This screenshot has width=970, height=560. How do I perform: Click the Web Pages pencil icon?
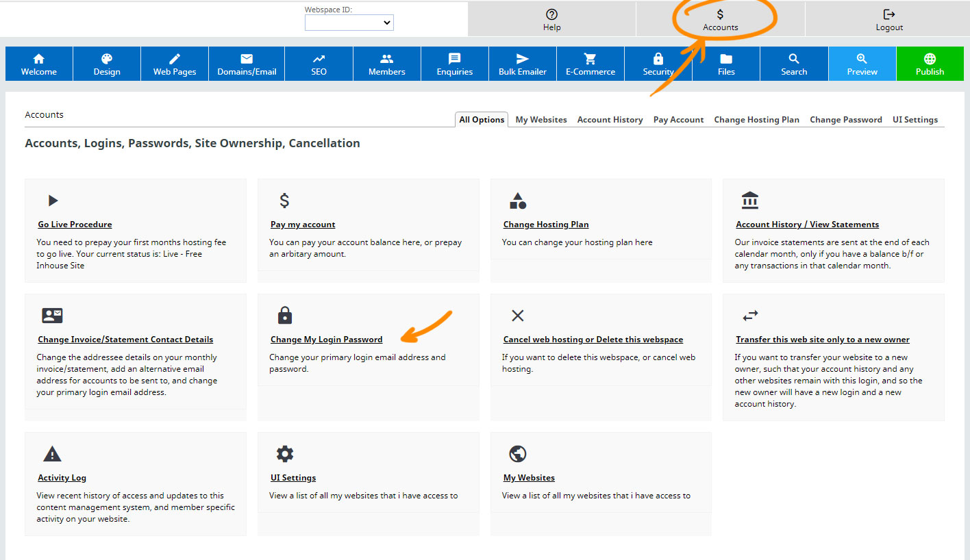175,59
